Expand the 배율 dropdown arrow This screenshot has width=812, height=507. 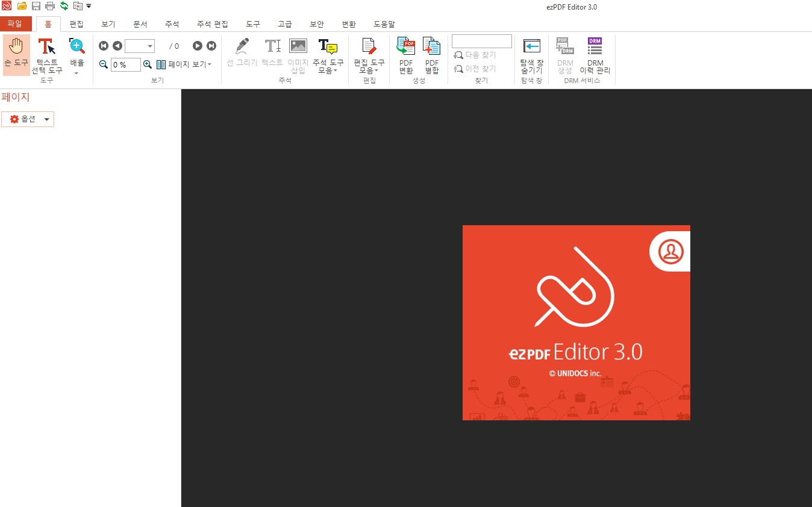77,73
